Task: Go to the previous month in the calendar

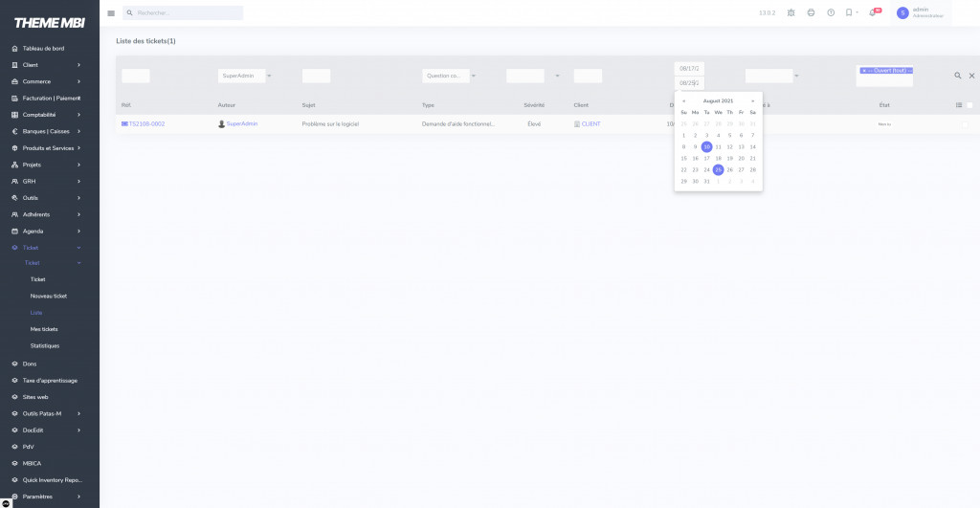Action: (683, 100)
